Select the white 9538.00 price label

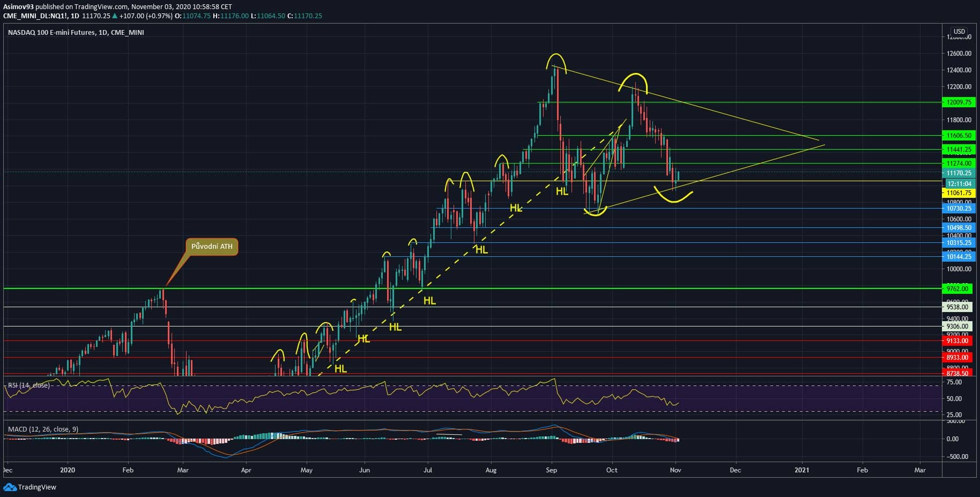(x=959, y=307)
